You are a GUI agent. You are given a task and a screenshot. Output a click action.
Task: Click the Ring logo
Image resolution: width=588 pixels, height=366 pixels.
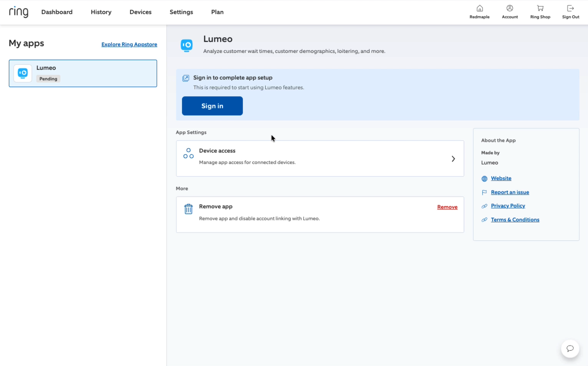tap(18, 12)
